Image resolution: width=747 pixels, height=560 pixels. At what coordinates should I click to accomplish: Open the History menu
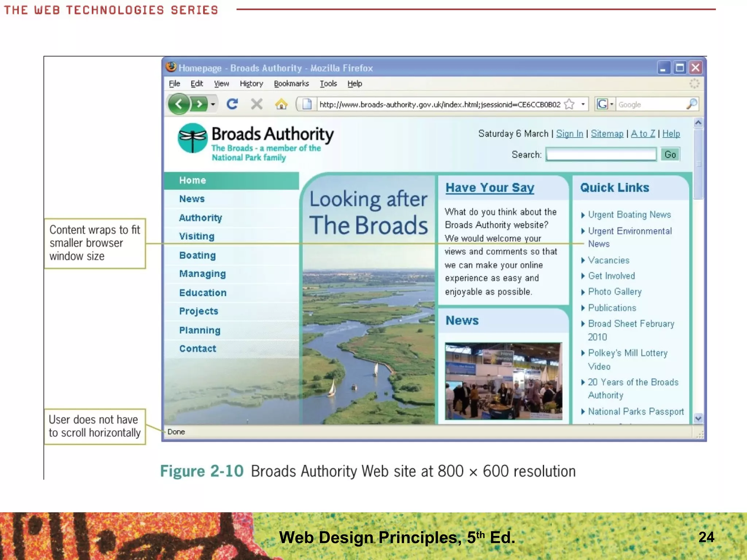tap(251, 83)
